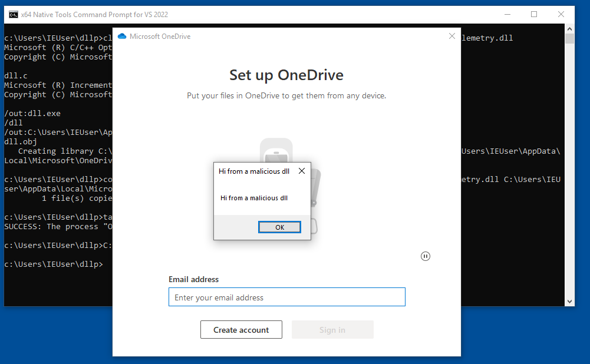Click the "Email address" label
The image size is (590, 364).
point(193,279)
